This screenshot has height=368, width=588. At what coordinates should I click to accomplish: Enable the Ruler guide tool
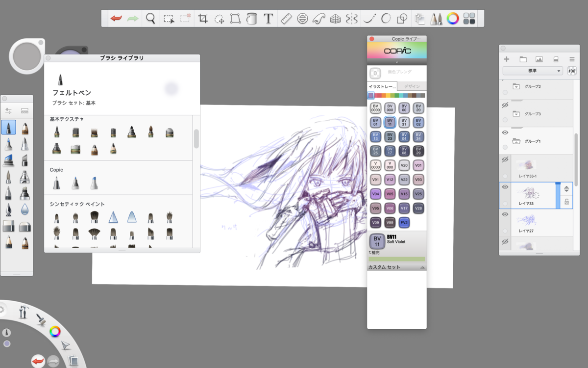[286, 19]
